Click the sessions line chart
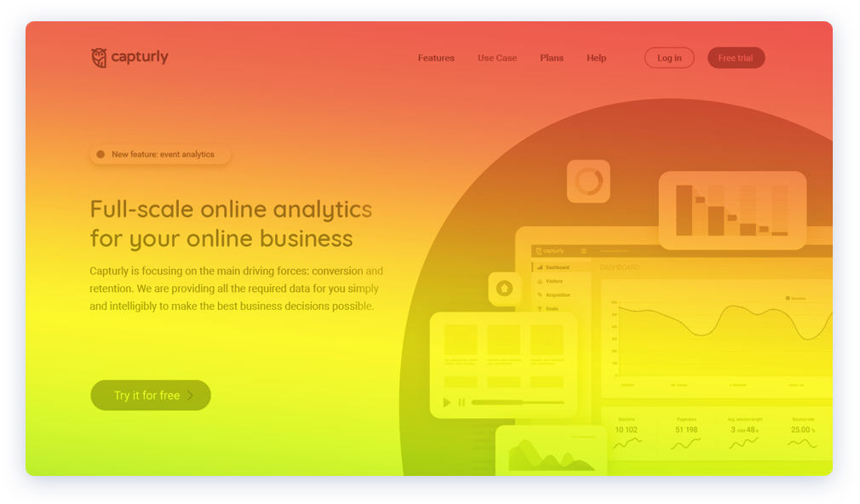 (x=718, y=339)
